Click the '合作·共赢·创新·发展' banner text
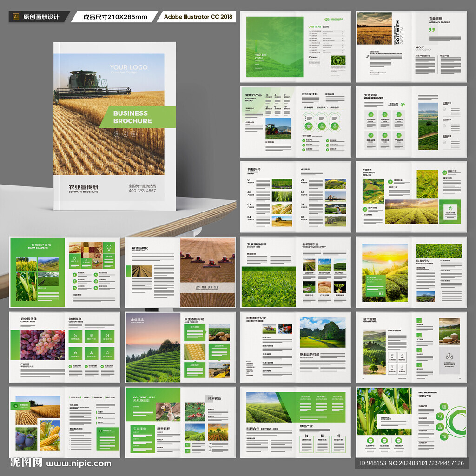The width and height of the screenshot is (476, 476). click(x=207, y=287)
